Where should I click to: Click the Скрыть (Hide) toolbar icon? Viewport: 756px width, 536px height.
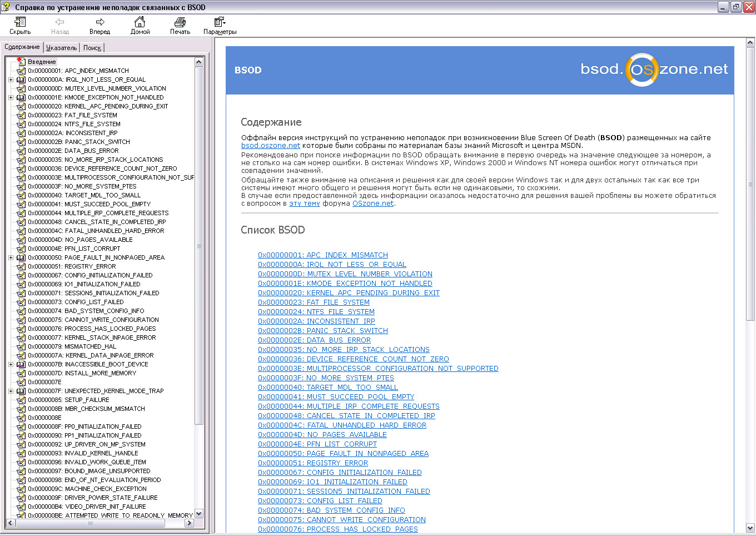20,22
